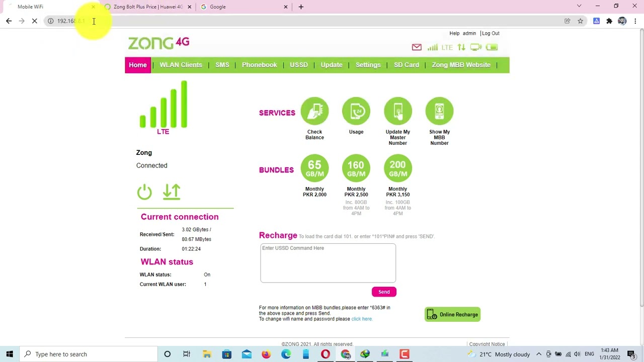The image size is (644, 362).
Task: Click the Help link
Action: point(454,33)
